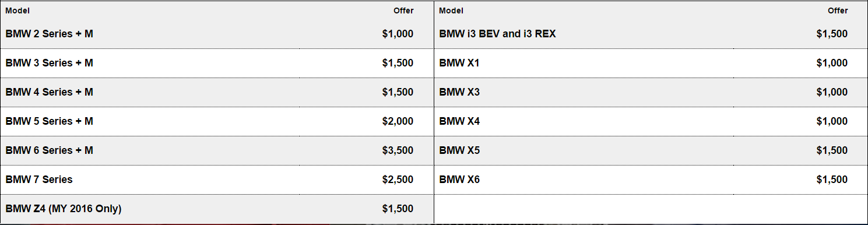Click the BMW X6 model name

click(459, 180)
